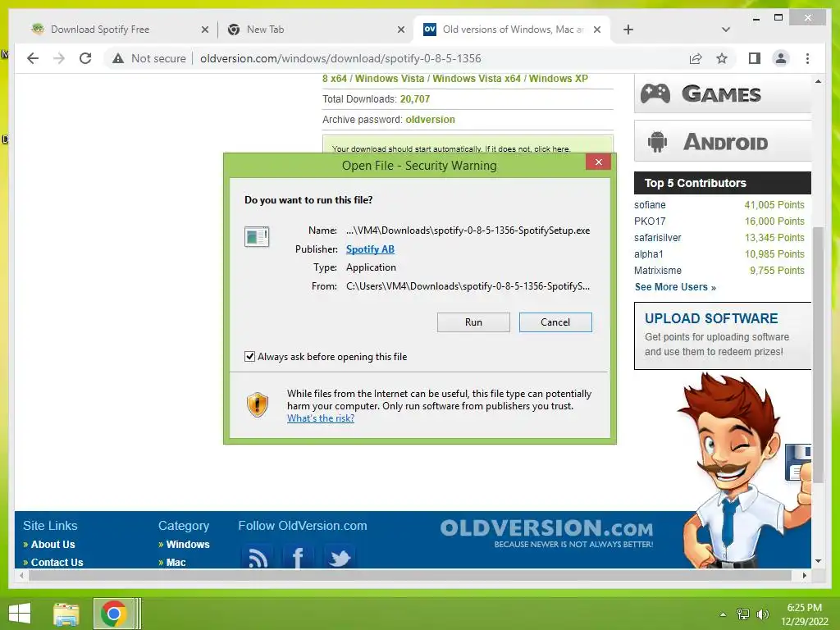Viewport: 840px width, 630px height.
Task: Click the Total Downloads '20,707' value
Action: 414,99
